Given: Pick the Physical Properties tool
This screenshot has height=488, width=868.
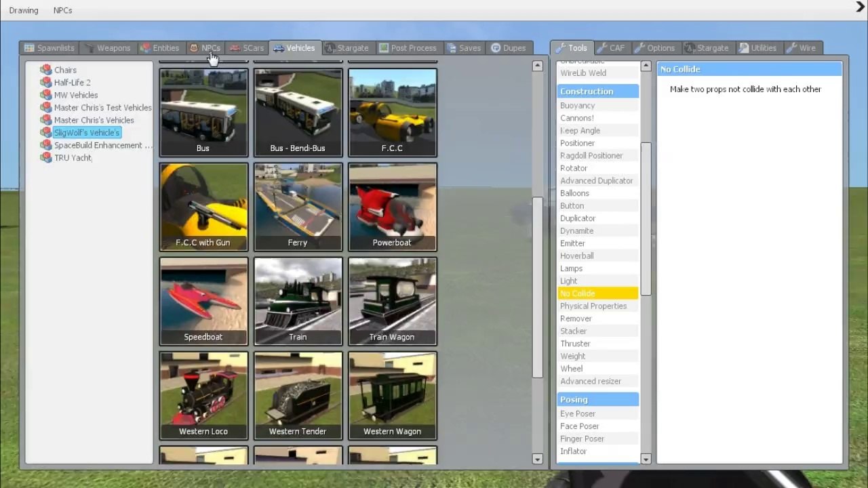Looking at the screenshot, I should click(598, 306).
